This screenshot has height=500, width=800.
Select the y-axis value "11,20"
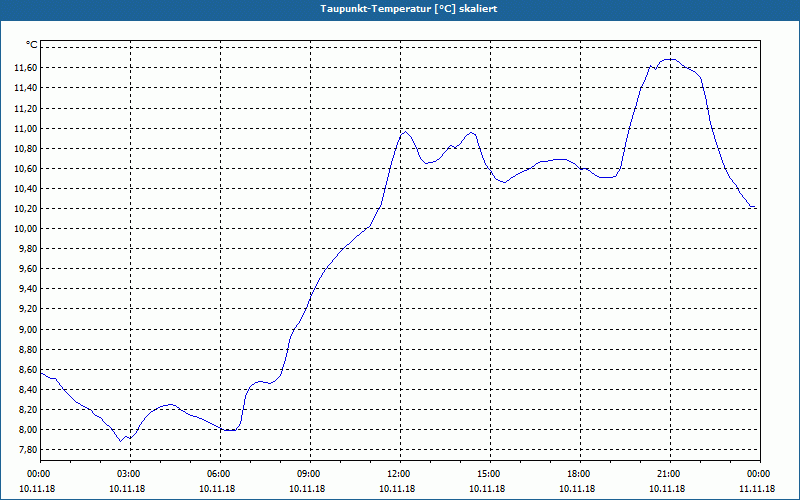[x=26, y=108]
